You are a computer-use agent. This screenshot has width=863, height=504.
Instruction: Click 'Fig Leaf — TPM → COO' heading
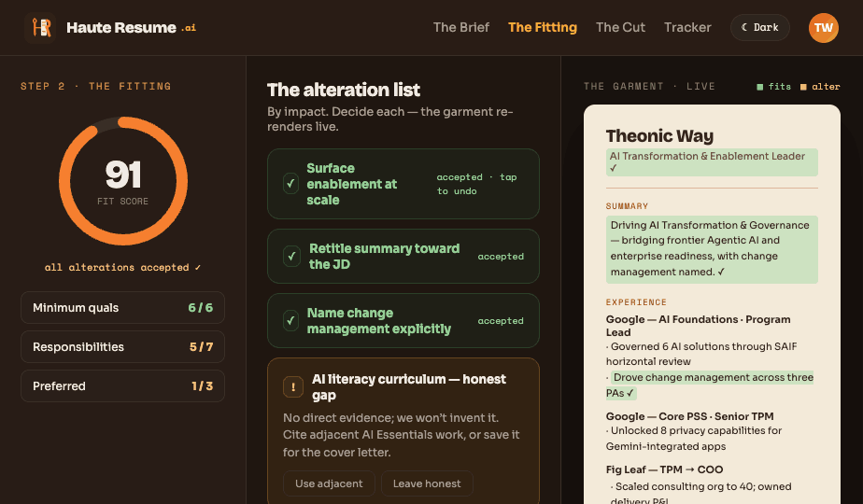coord(664,469)
